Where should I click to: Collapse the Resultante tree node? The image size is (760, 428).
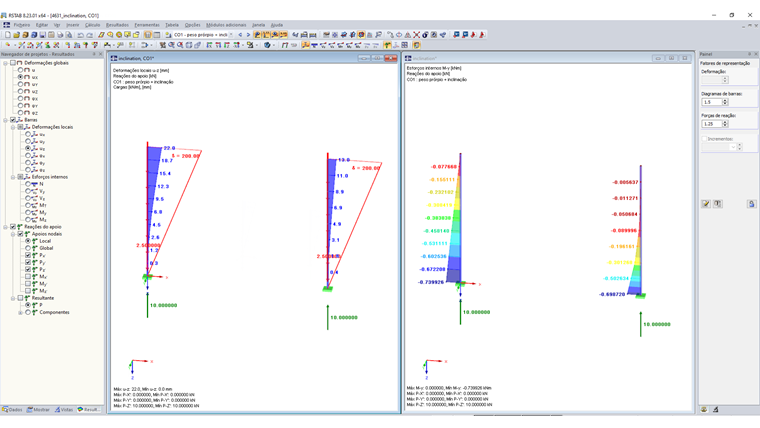click(13, 298)
